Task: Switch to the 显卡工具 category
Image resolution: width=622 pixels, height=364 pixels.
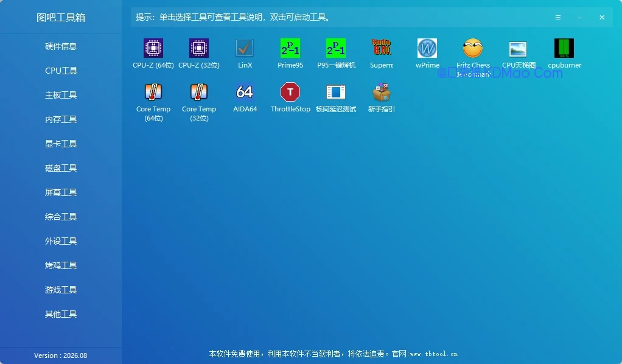Action: (61, 144)
